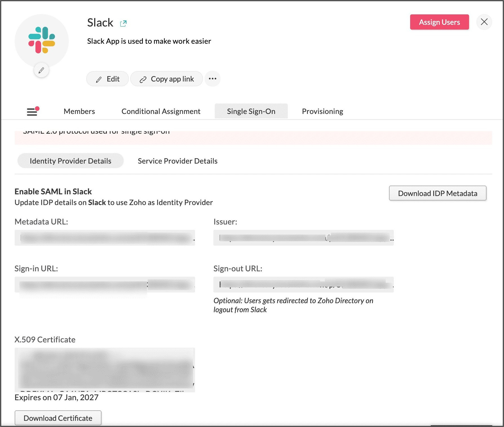Select the Single Sign-On tab
The image size is (504, 427).
251,111
